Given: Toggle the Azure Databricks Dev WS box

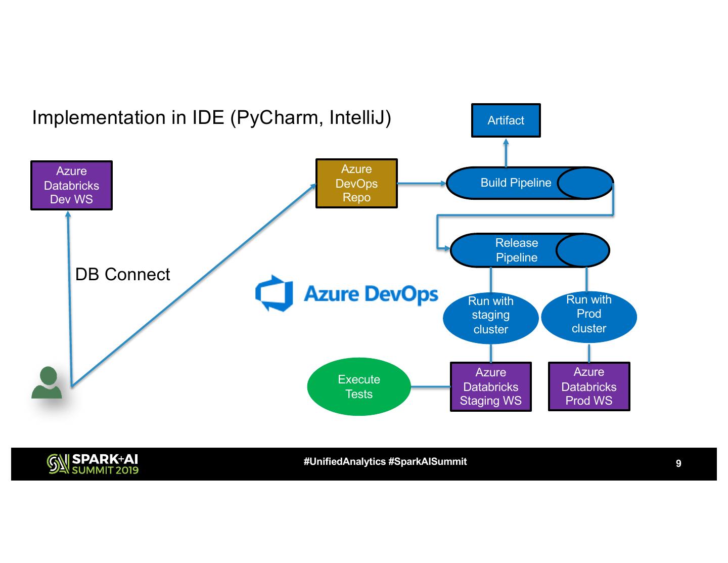Looking at the screenshot, I should coord(71,185).
